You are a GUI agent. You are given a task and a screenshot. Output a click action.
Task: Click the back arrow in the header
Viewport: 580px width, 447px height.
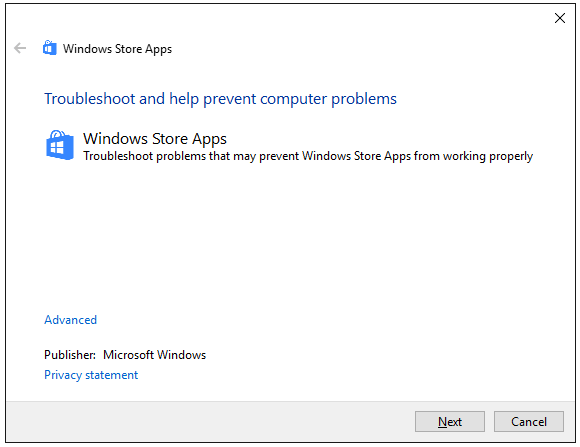point(20,48)
